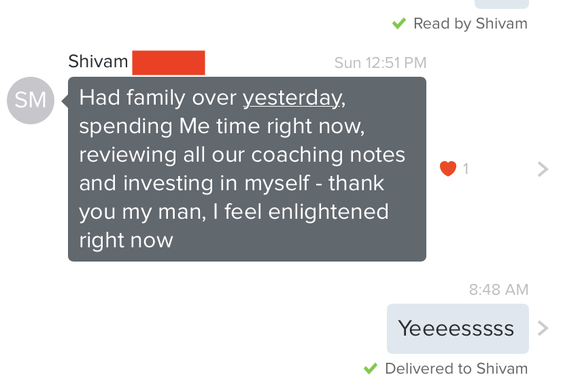Click the Read by Shivam status text
The height and width of the screenshot is (392, 563).
[471, 24]
